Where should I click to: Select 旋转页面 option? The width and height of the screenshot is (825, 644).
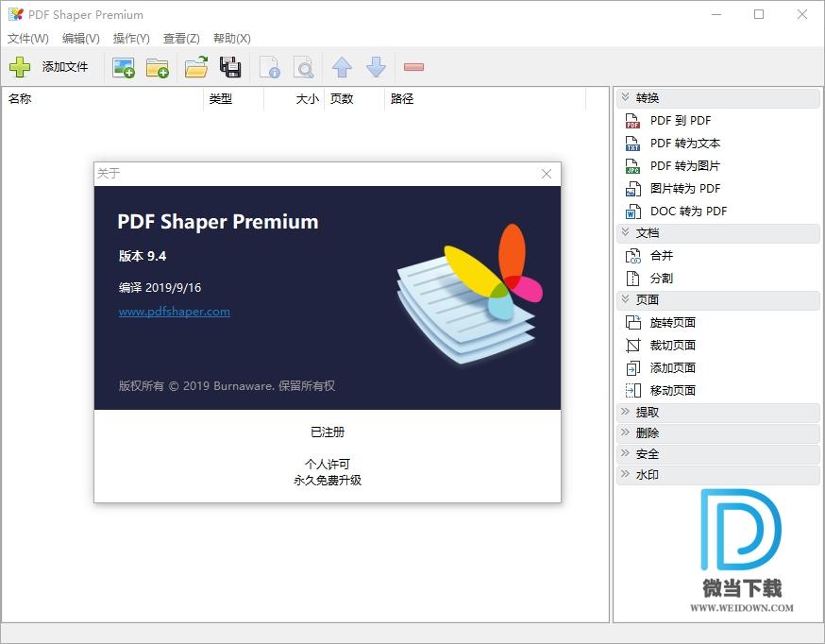[672, 323]
